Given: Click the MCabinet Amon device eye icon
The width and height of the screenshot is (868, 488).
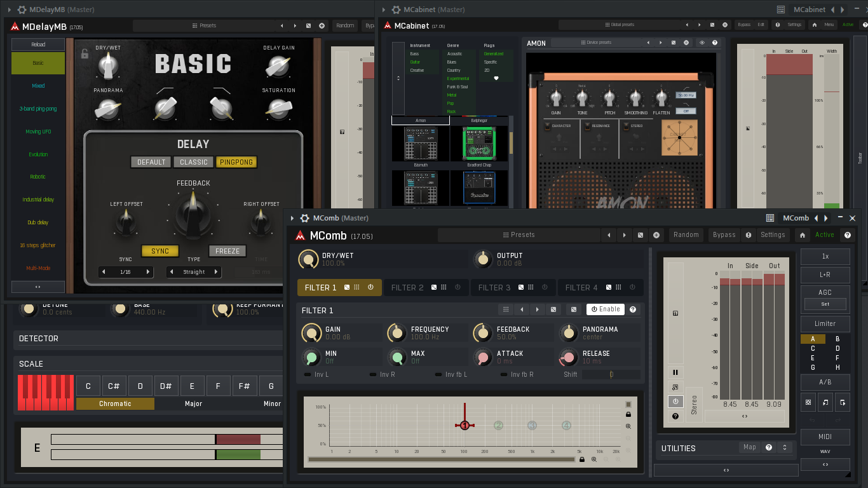Looking at the screenshot, I should coord(702,43).
